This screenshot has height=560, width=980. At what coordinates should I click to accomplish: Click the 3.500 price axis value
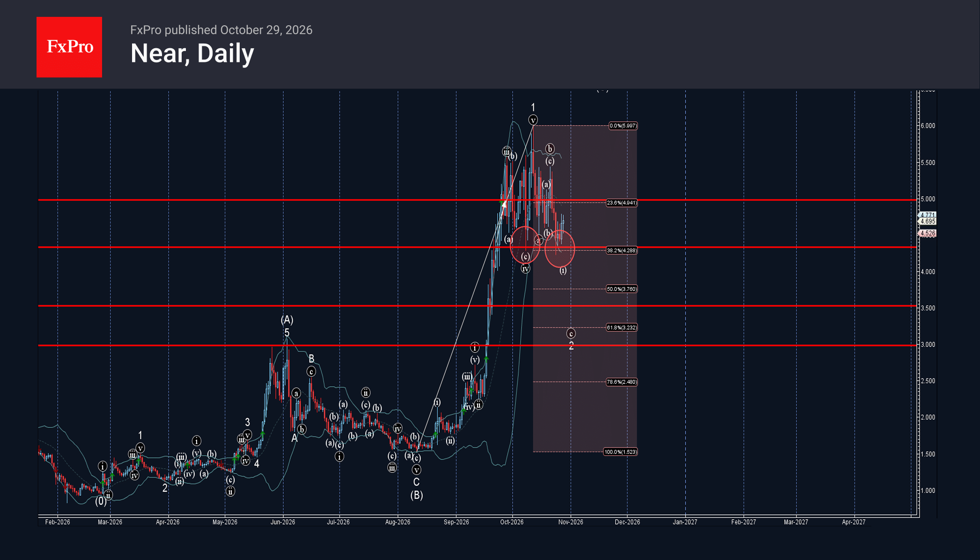928,309
